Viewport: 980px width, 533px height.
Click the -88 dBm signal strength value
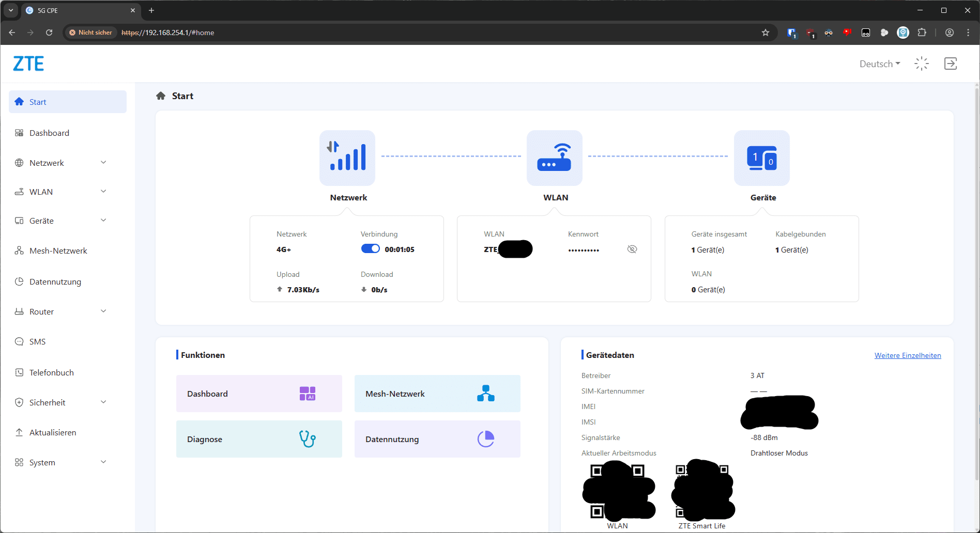coord(764,437)
